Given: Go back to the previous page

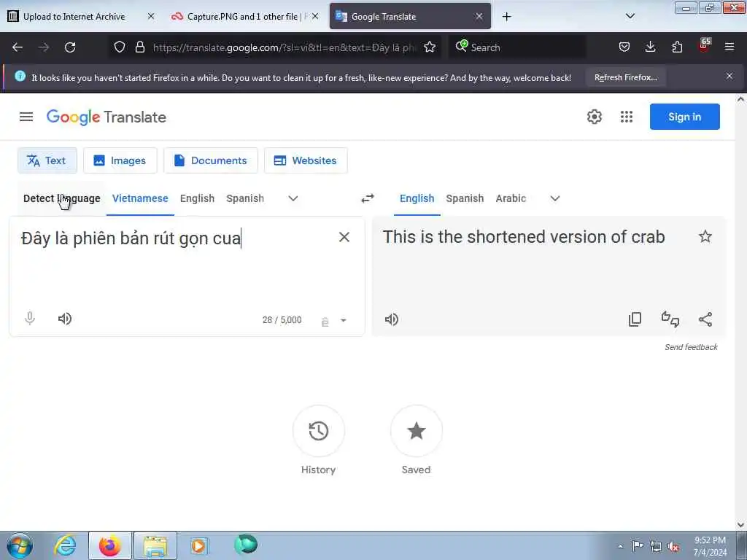Looking at the screenshot, I should 18,47.
